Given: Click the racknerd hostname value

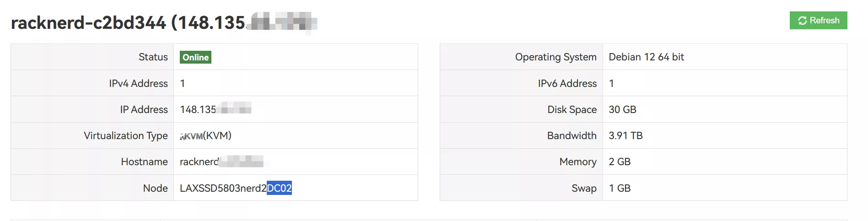Looking at the screenshot, I should 199,162.
